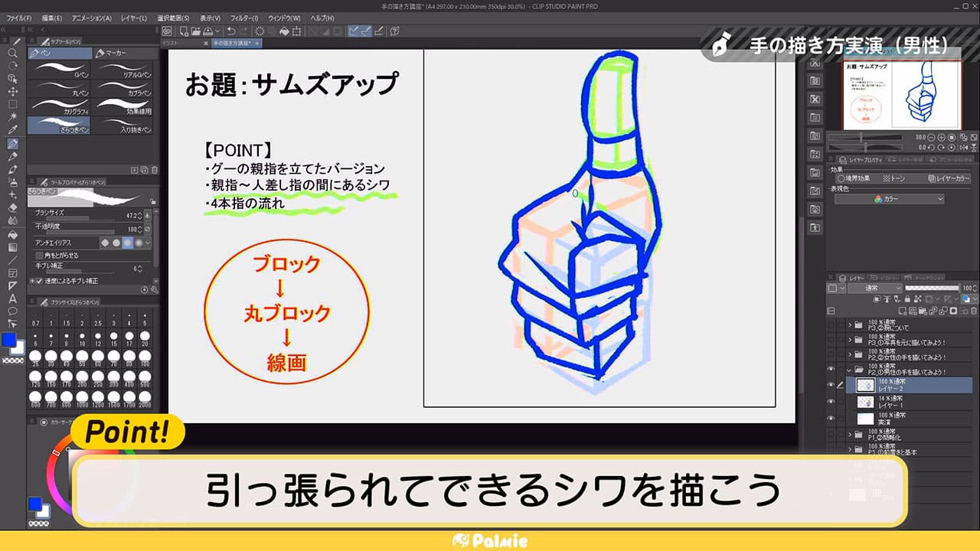Click the trash icon in sub tool panel

click(x=155, y=170)
